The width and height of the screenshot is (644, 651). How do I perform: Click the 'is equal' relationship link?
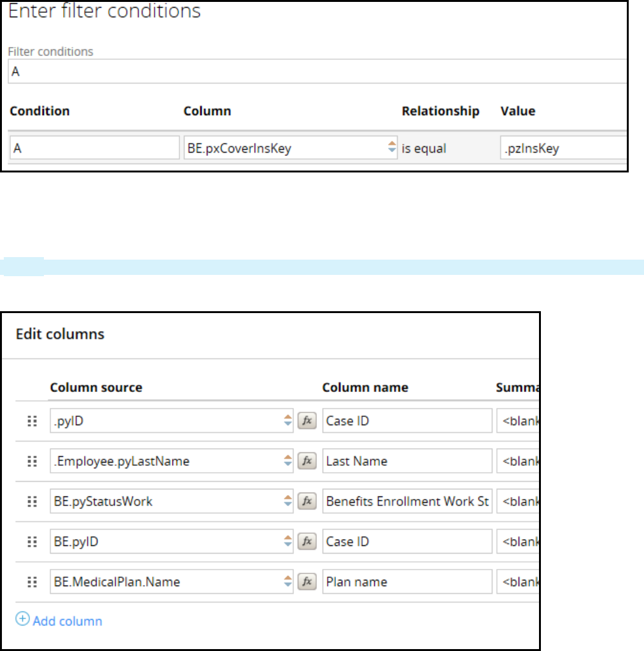(x=424, y=149)
